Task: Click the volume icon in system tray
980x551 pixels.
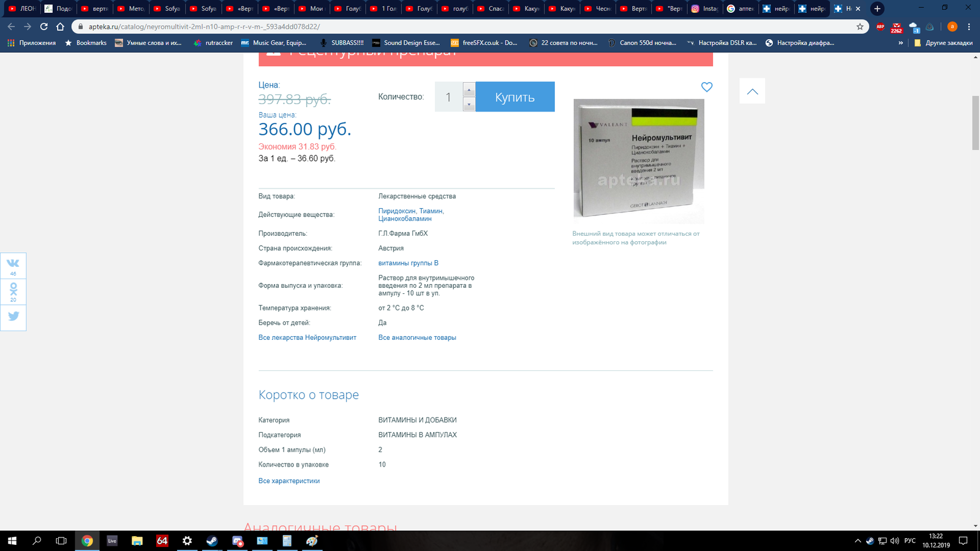Action: (x=895, y=541)
